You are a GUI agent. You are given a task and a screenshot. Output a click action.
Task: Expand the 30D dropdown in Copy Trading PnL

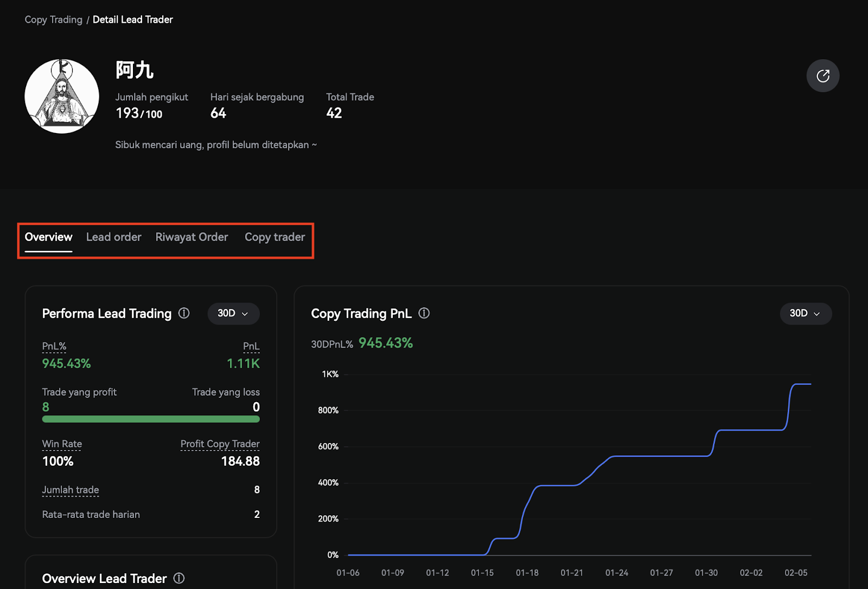pos(805,313)
